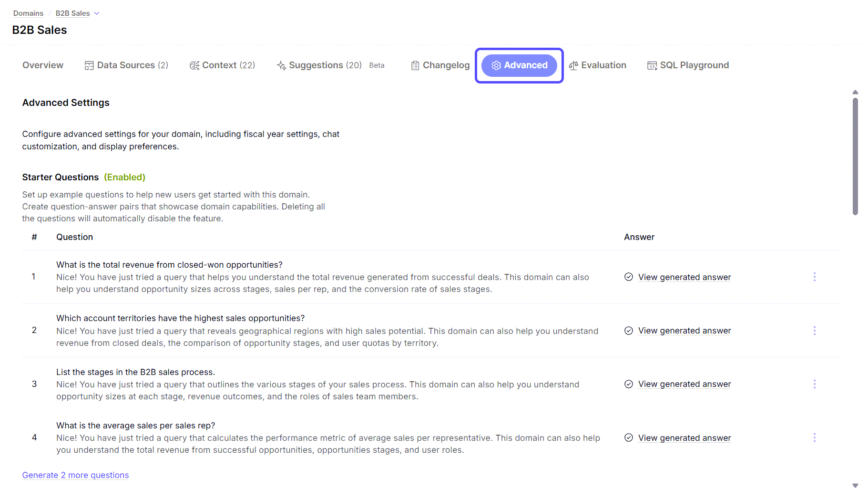Click the Evaluation scales icon
The image size is (868, 489).
(x=574, y=65)
